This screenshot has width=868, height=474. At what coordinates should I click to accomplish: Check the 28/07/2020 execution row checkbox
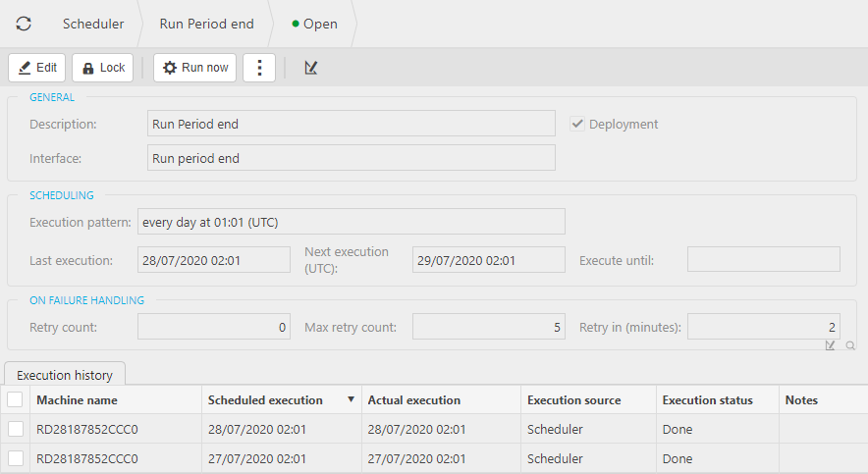click(x=15, y=429)
